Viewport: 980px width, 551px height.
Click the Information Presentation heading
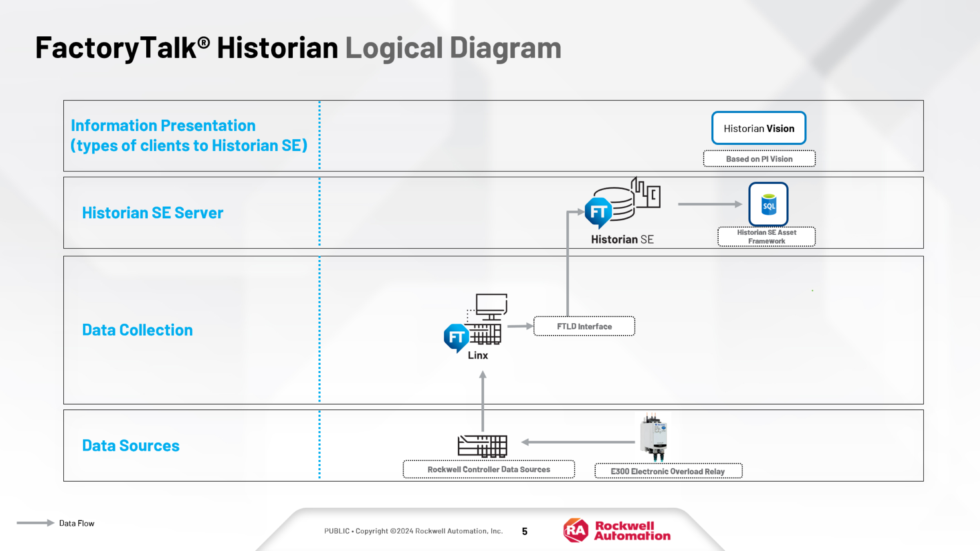189,136
